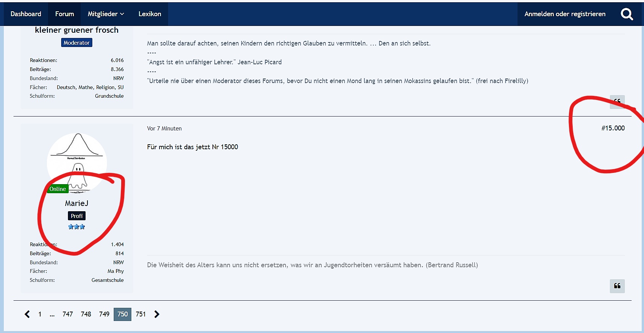Open MarieJ's profile via username
This screenshot has width=644, height=333.
tap(77, 203)
